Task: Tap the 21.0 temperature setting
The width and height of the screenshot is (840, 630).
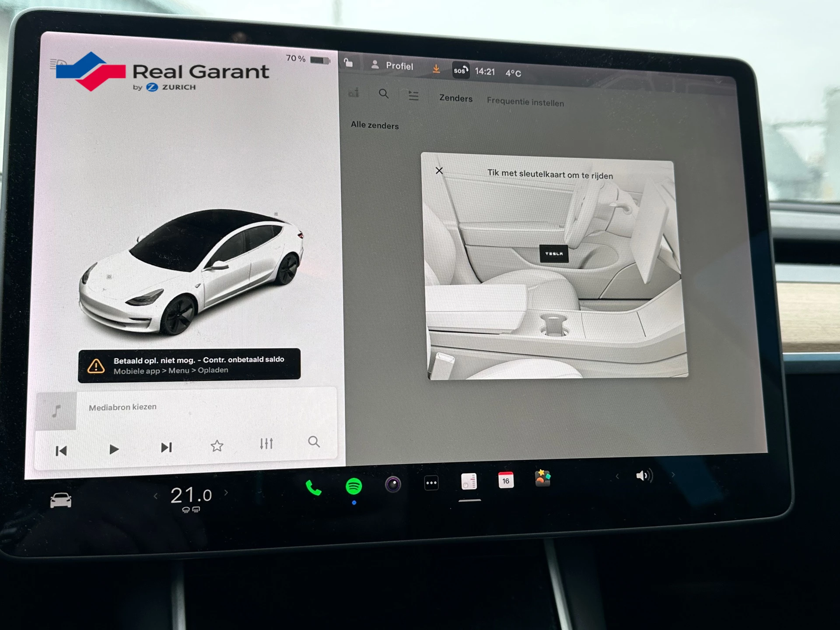Action: pyautogui.click(x=191, y=495)
